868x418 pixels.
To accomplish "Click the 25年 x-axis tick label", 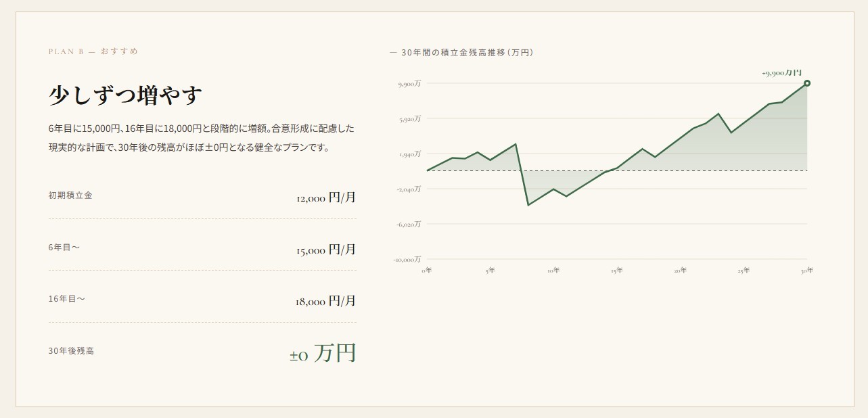I will (744, 271).
